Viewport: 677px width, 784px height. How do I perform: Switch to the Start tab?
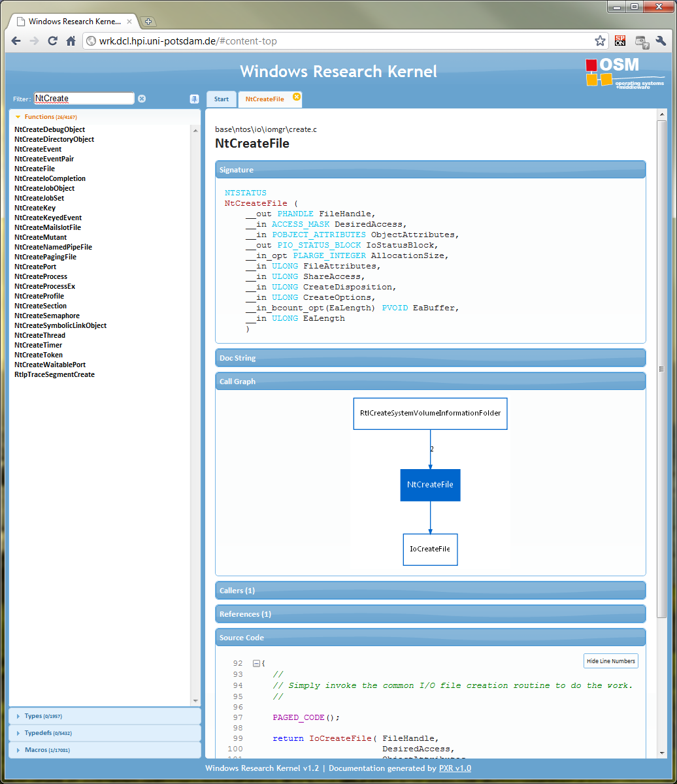click(222, 99)
